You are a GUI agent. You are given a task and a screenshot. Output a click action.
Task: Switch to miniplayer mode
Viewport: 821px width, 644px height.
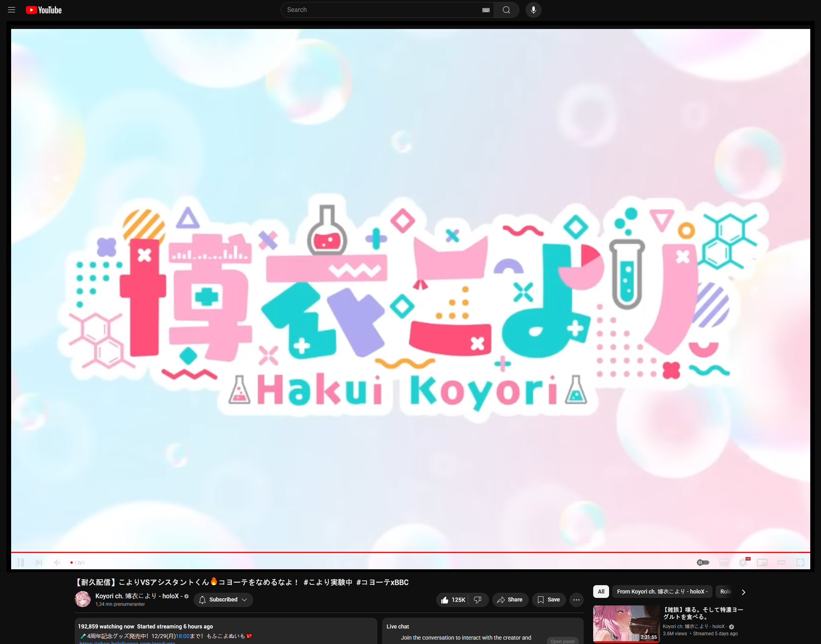(762, 563)
